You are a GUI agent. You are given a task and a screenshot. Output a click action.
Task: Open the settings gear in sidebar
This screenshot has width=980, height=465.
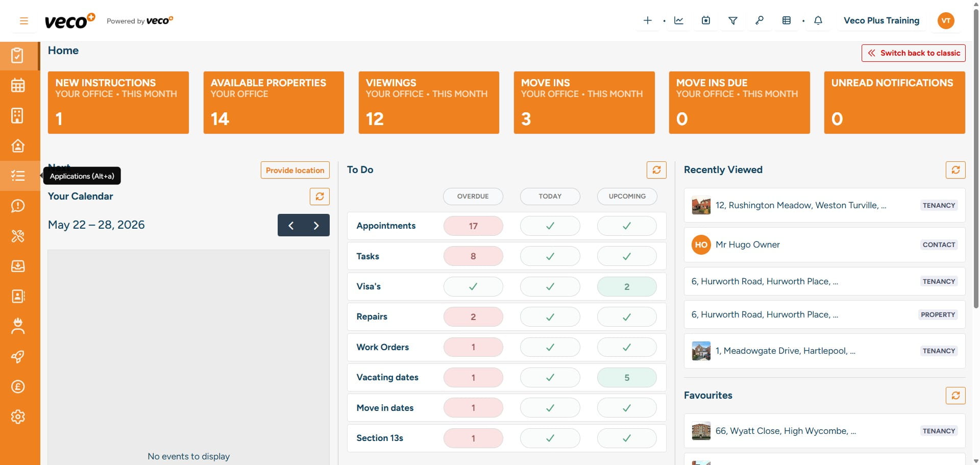(18, 417)
